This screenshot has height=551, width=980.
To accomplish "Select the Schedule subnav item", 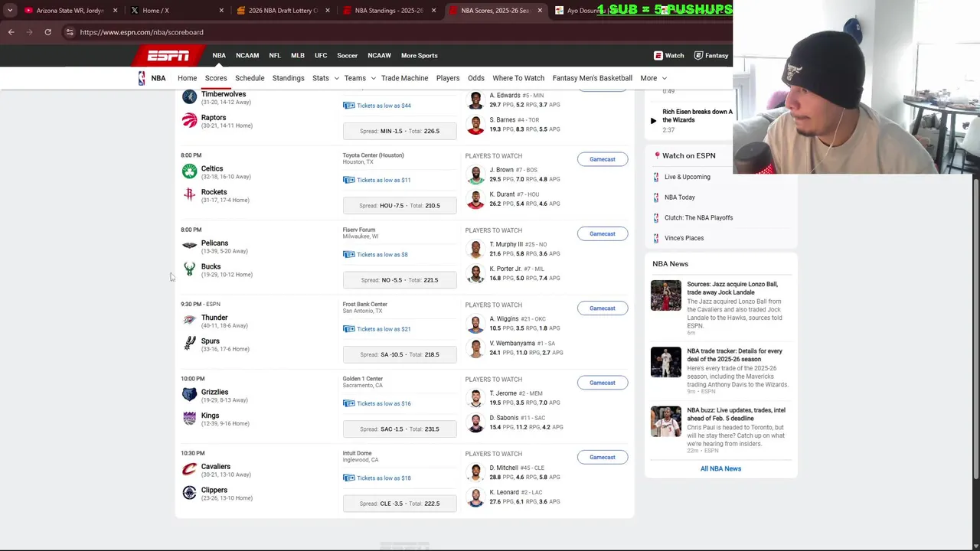I will [x=250, y=78].
